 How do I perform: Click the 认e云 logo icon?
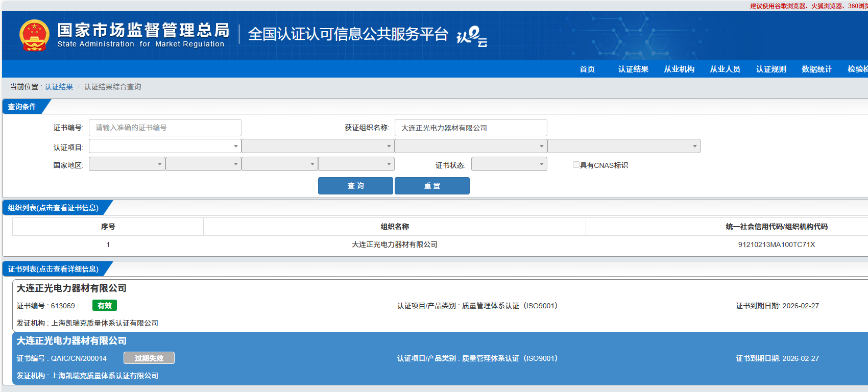click(x=471, y=36)
